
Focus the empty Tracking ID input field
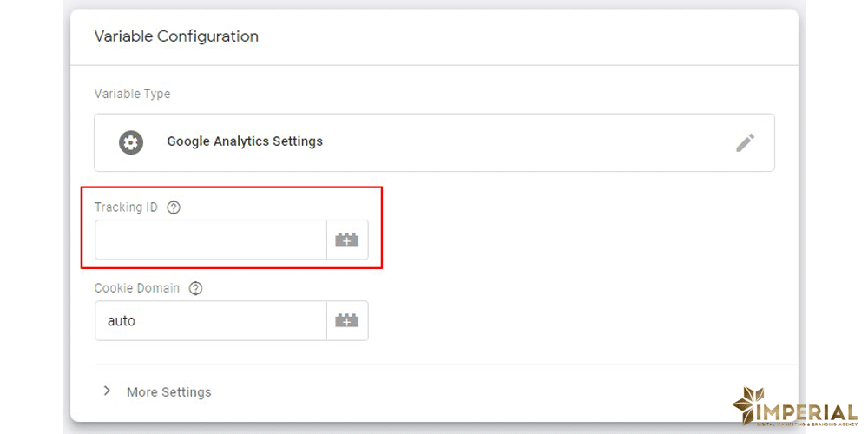[x=210, y=240]
